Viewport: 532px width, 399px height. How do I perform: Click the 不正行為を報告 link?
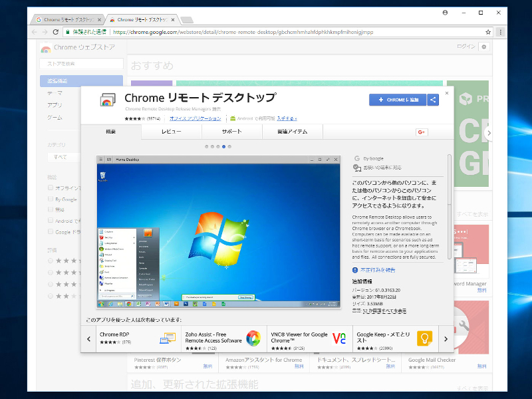click(x=378, y=270)
